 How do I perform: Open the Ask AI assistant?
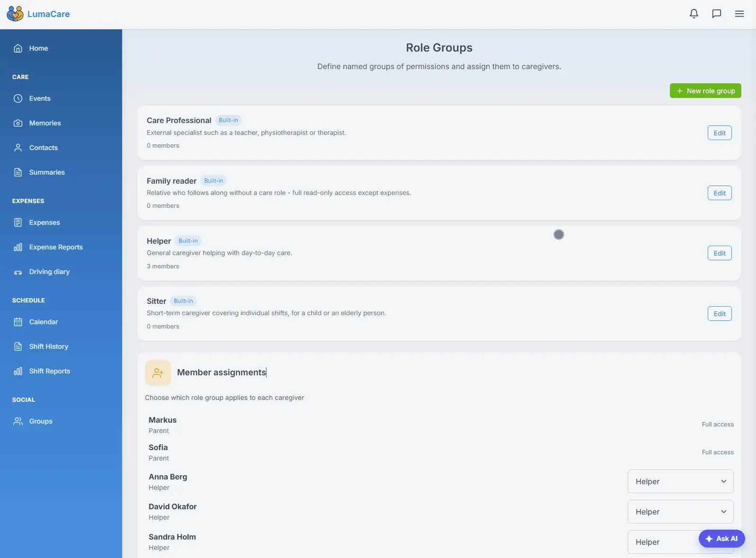point(722,539)
